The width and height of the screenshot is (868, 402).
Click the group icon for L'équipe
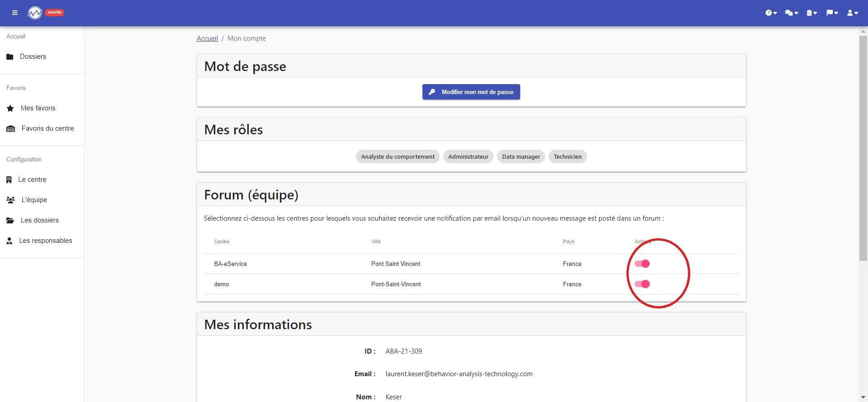pyautogui.click(x=10, y=200)
